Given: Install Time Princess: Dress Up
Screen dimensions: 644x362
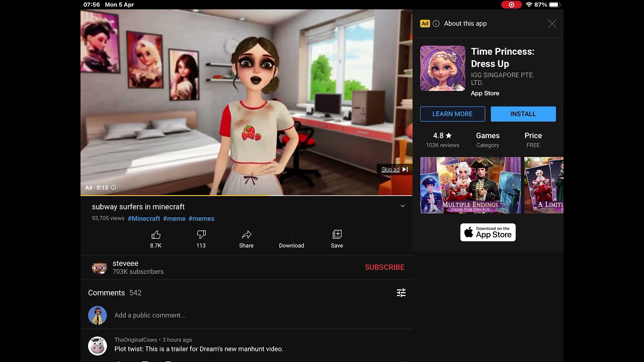Looking at the screenshot, I should tap(523, 114).
